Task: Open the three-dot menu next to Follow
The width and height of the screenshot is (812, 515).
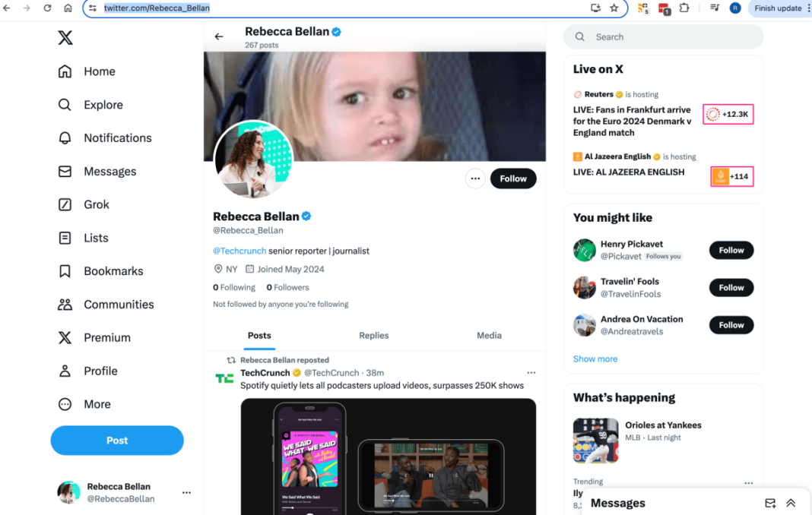Action: pos(475,179)
